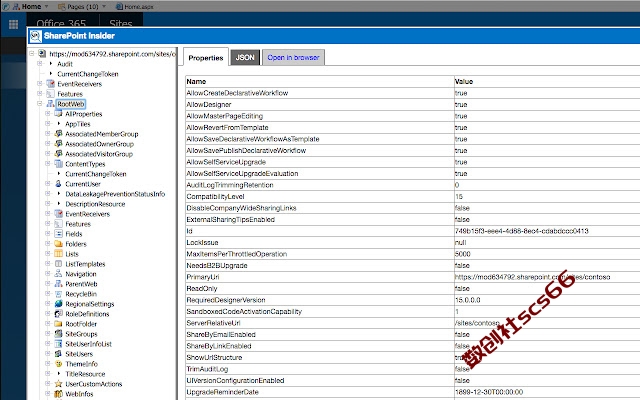The width and height of the screenshot is (640, 400).
Task: Click the AllowMasterPageEditing property name
Action: [x=224, y=116]
